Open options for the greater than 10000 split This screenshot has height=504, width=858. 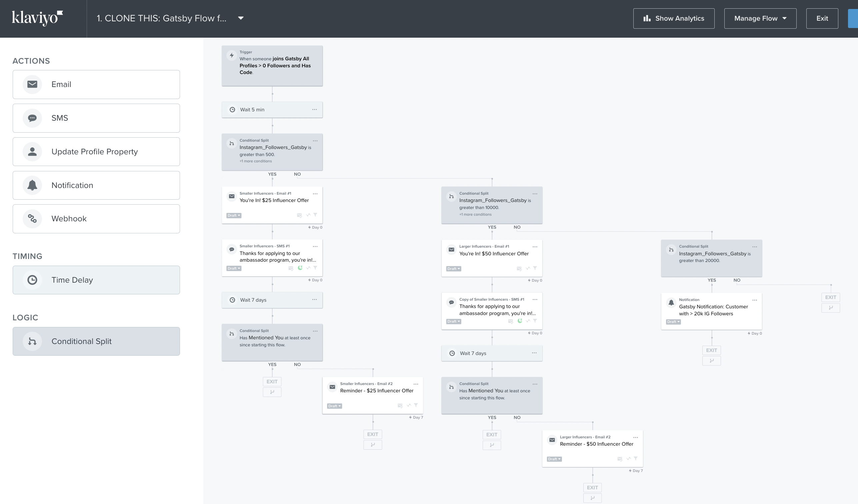(x=535, y=194)
